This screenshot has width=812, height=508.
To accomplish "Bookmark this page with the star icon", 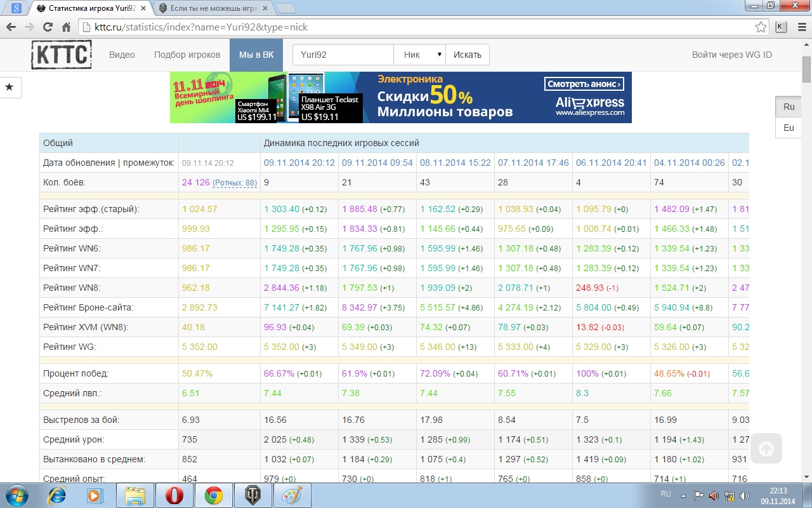I will coord(761,27).
